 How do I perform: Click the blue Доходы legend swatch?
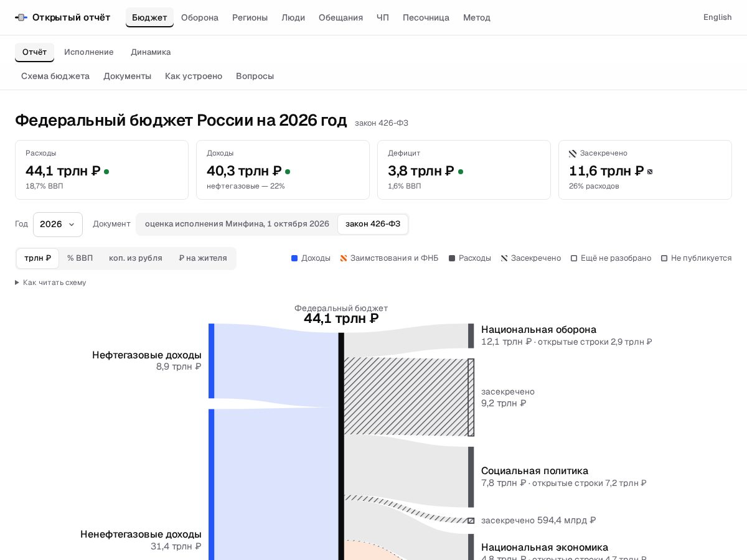point(294,258)
